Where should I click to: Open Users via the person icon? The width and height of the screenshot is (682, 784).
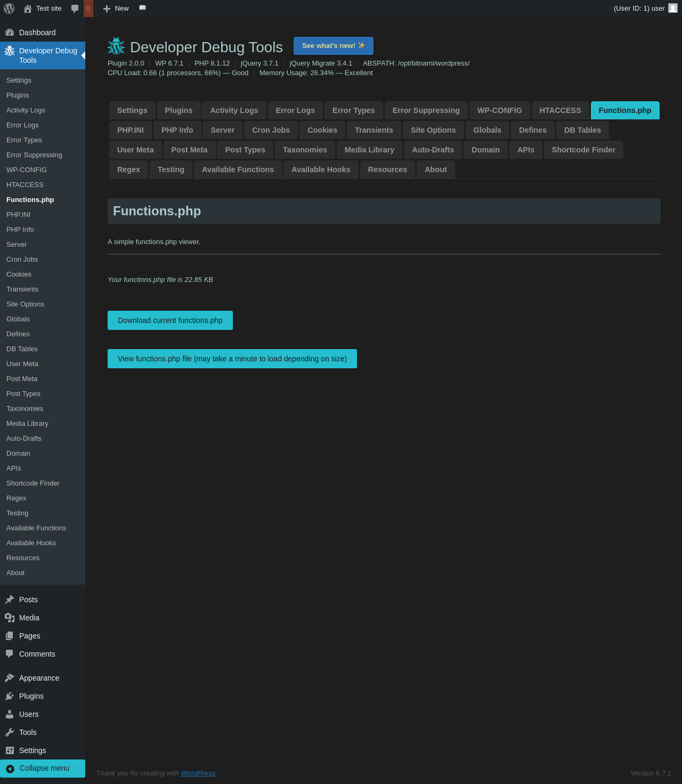point(10,714)
